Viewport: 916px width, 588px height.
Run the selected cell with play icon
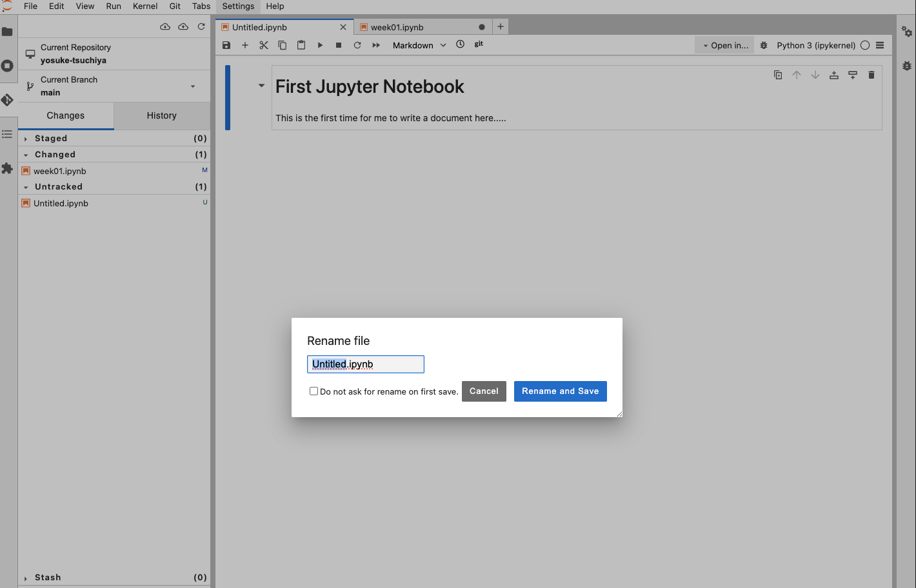[x=320, y=45]
